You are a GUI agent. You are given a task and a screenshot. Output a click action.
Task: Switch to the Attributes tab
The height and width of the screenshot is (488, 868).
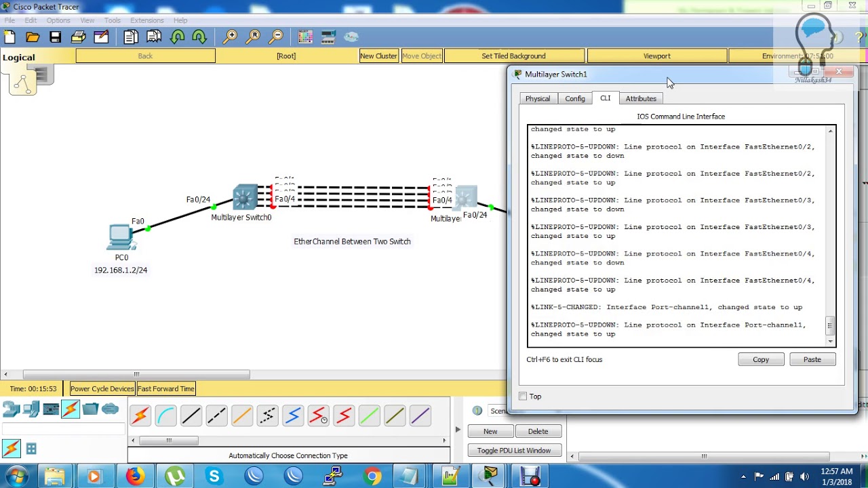click(641, 99)
